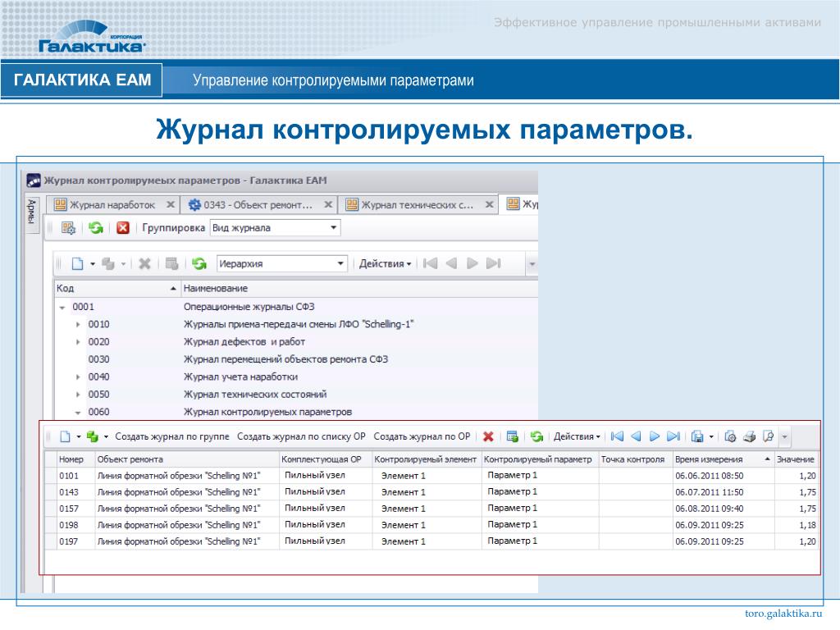840x630 pixels.
Task: Click new document icon in lower journal toolbar
Action: tap(65, 436)
